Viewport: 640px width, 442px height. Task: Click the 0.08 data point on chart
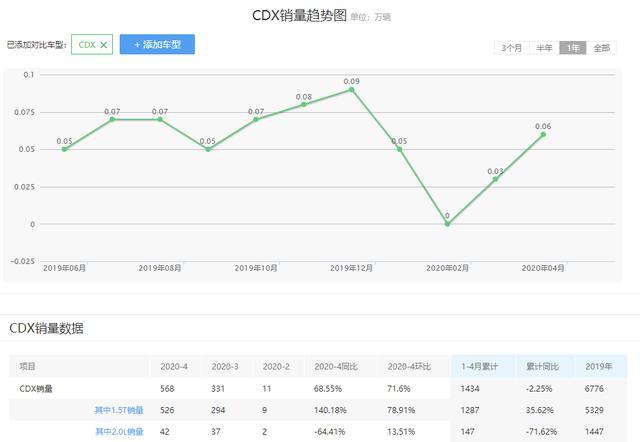tap(304, 104)
